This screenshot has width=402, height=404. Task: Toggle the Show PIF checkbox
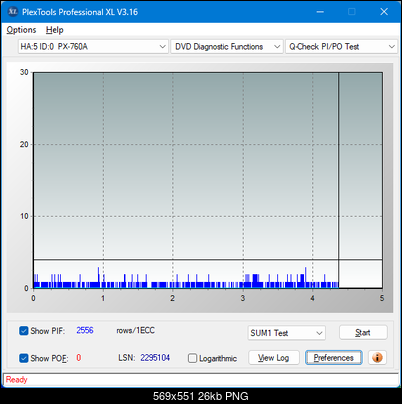[24, 331]
